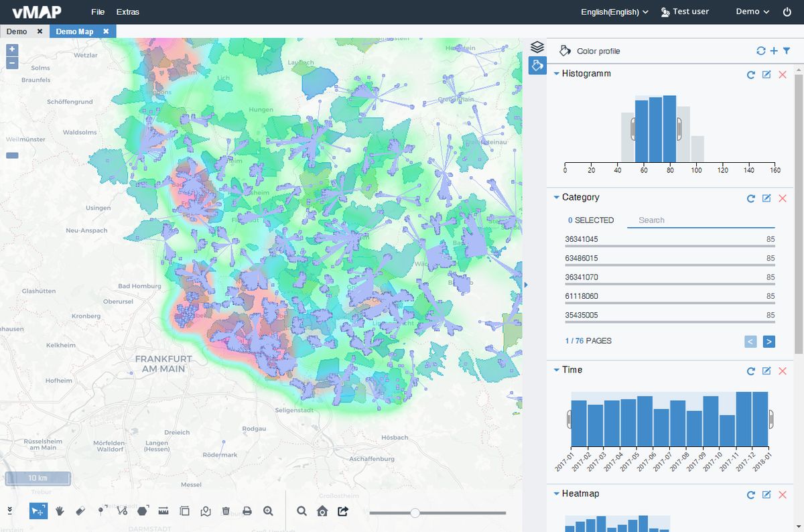This screenshot has width=804, height=532.
Task: Select the hand pan tool
Action: coord(60,511)
